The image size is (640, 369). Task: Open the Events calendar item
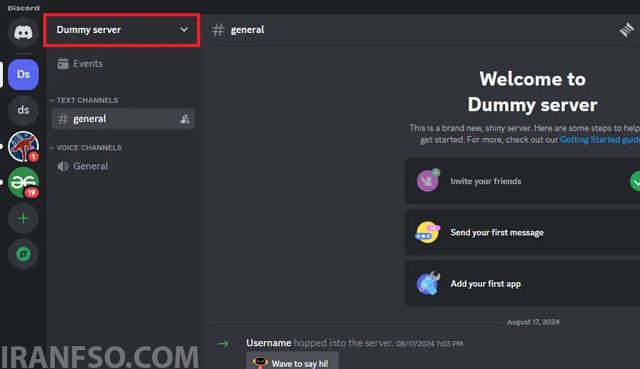coord(122,64)
